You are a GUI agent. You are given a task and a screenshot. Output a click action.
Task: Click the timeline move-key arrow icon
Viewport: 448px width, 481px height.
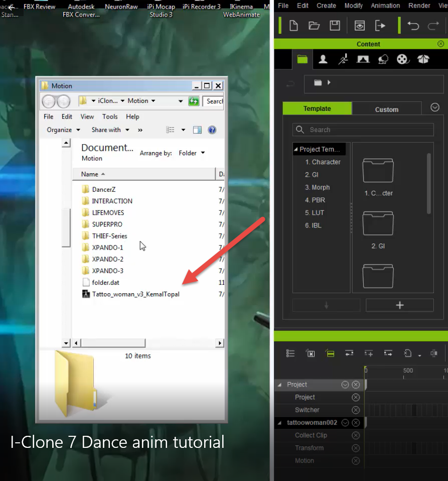388,353
